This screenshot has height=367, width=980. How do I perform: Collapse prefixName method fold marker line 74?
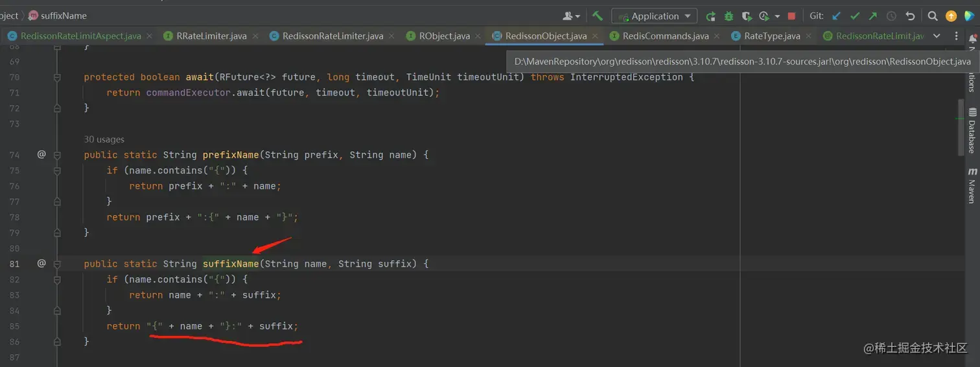tap(57, 155)
